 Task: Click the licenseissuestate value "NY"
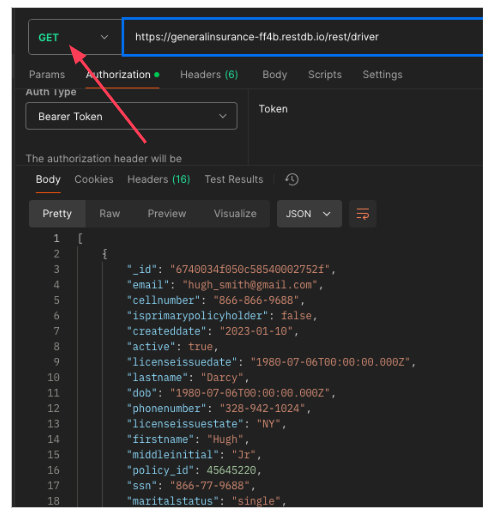268,424
